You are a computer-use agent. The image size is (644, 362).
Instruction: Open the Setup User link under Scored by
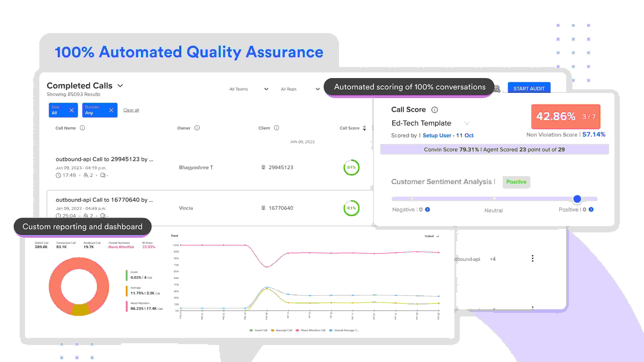click(x=436, y=135)
